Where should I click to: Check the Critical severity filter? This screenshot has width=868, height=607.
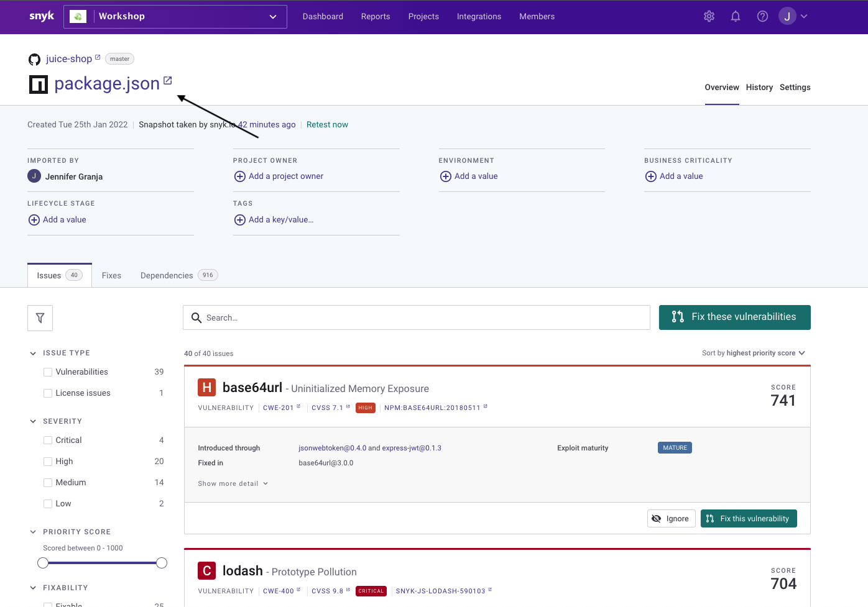[x=48, y=440]
